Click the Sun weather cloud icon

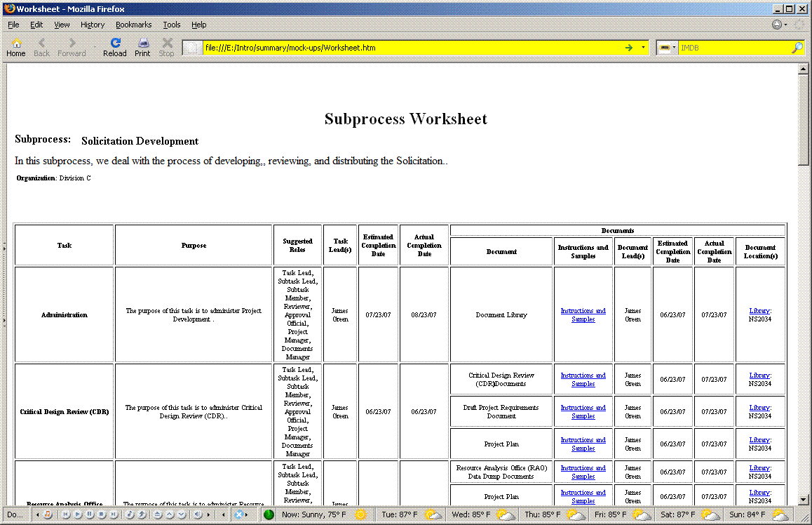coord(780,514)
